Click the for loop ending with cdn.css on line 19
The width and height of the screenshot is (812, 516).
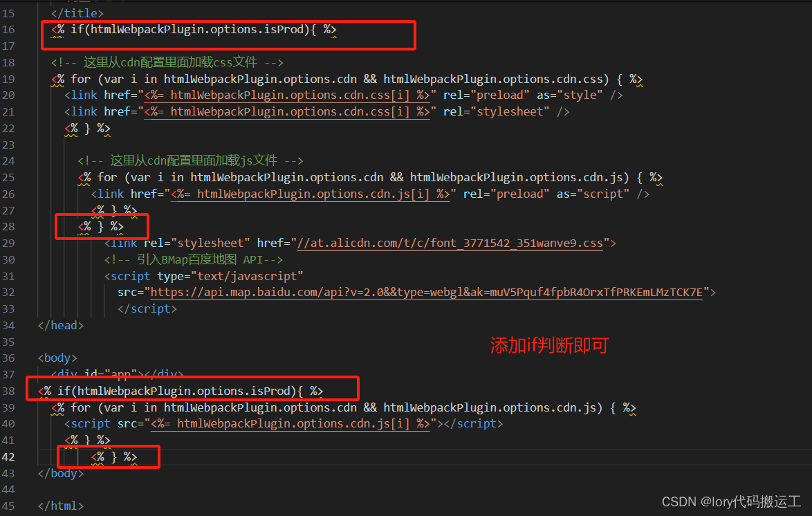coord(347,80)
